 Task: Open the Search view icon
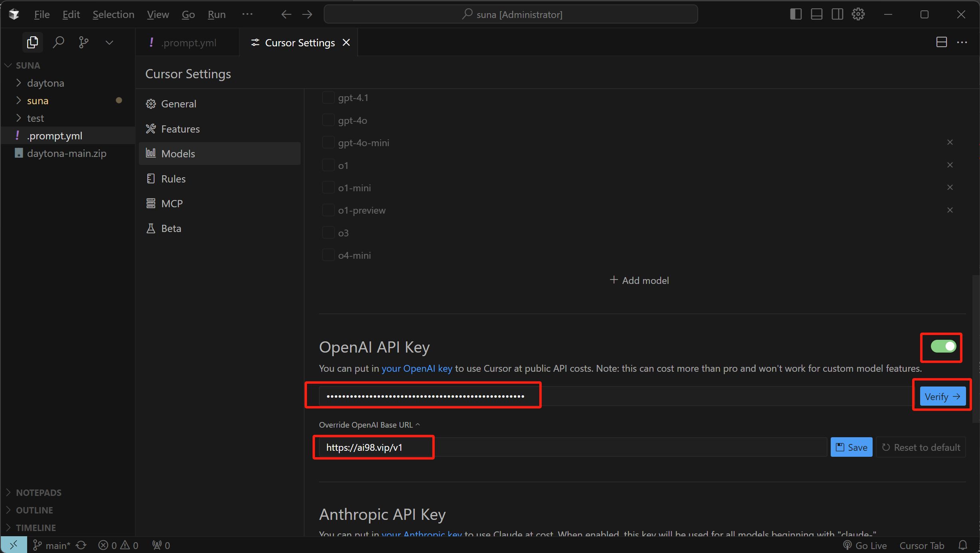(x=58, y=42)
